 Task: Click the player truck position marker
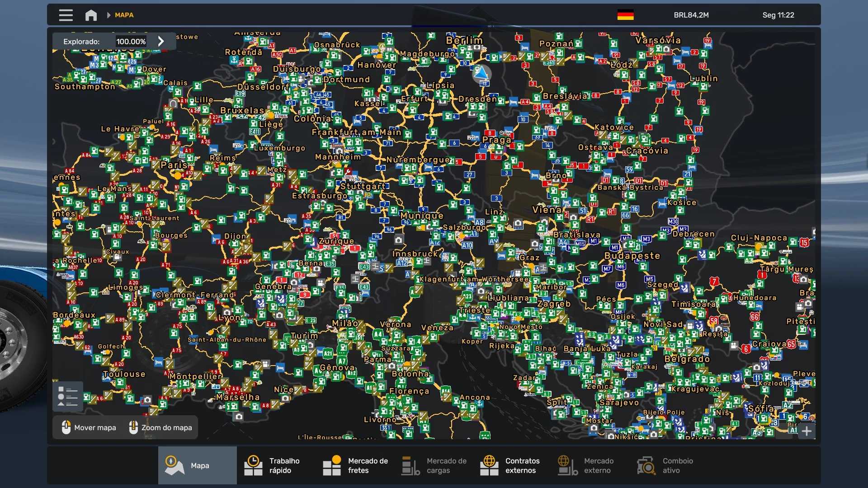coord(481,73)
